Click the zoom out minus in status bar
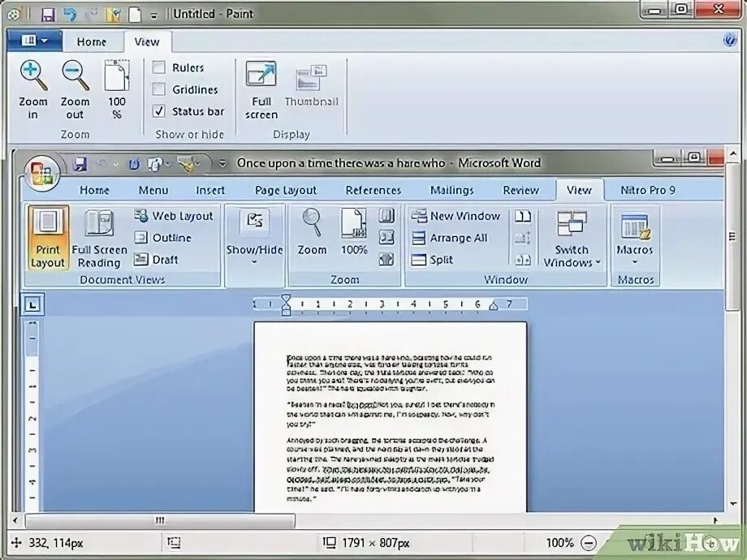Screen dimensions: 747x560 pyautogui.click(x=589, y=543)
